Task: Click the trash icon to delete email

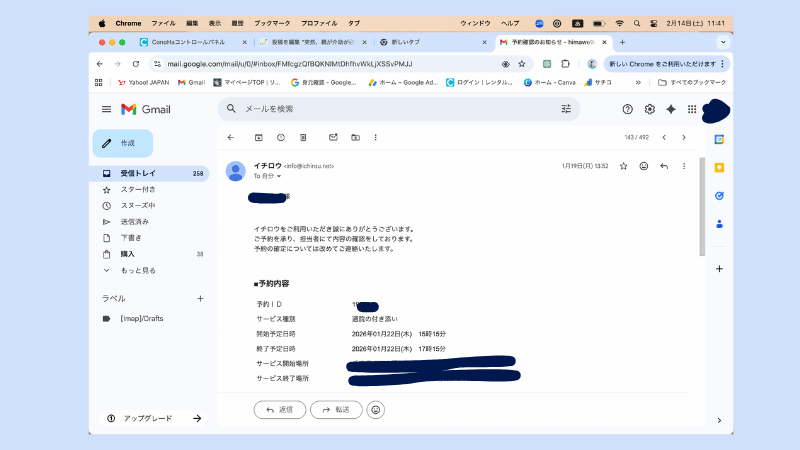Action: pyautogui.click(x=302, y=137)
